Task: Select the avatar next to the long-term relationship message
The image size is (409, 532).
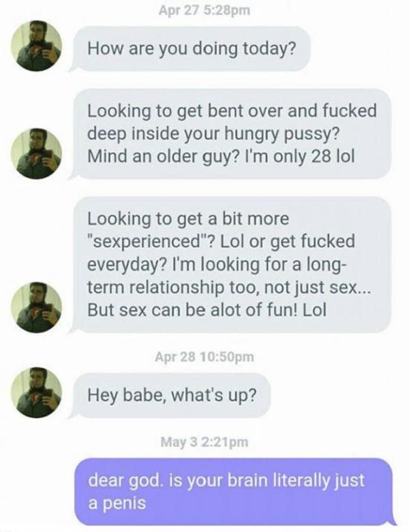Action: [36, 307]
